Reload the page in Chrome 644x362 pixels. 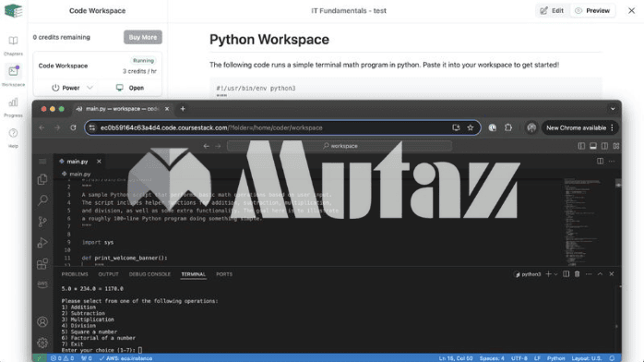pyautogui.click(x=73, y=127)
